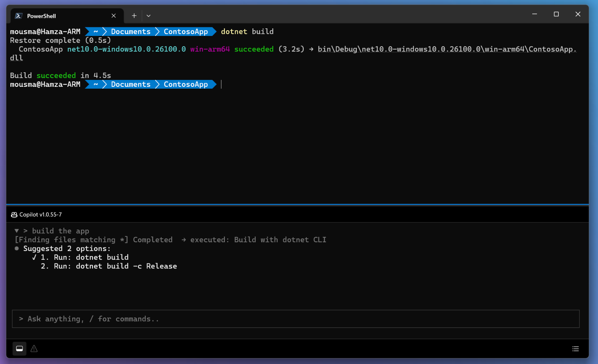
Task: Select option 2 Run: dotnet build -c Release
Action: [x=109, y=266]
